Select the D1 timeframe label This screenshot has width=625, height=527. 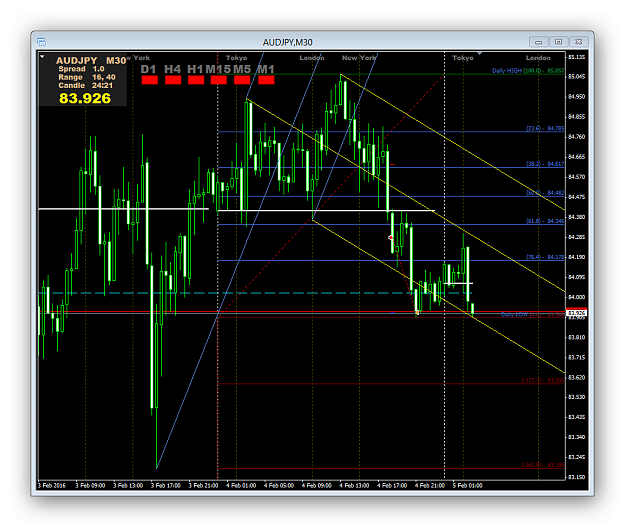coord(148,69)
